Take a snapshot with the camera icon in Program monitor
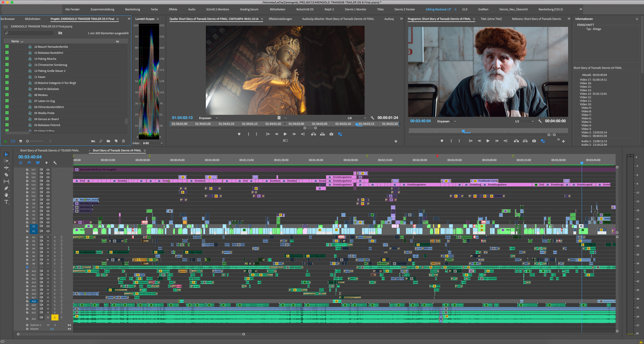The image size is (644, 344). click(534, 141)
